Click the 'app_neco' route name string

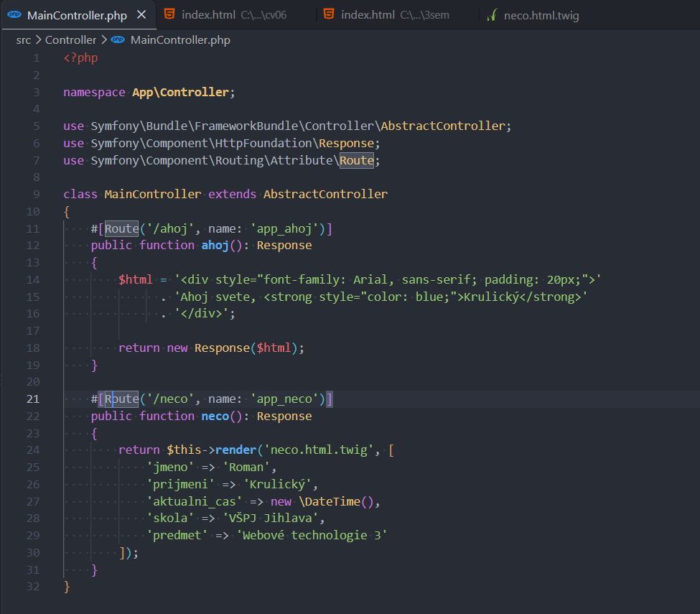coord(284,399)
